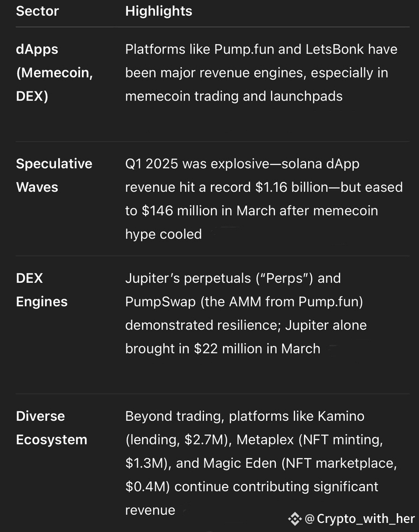The height and width of the screenshot is (532, 419).
Task: Click the Metaplex platform name
Action: (265, 439)
